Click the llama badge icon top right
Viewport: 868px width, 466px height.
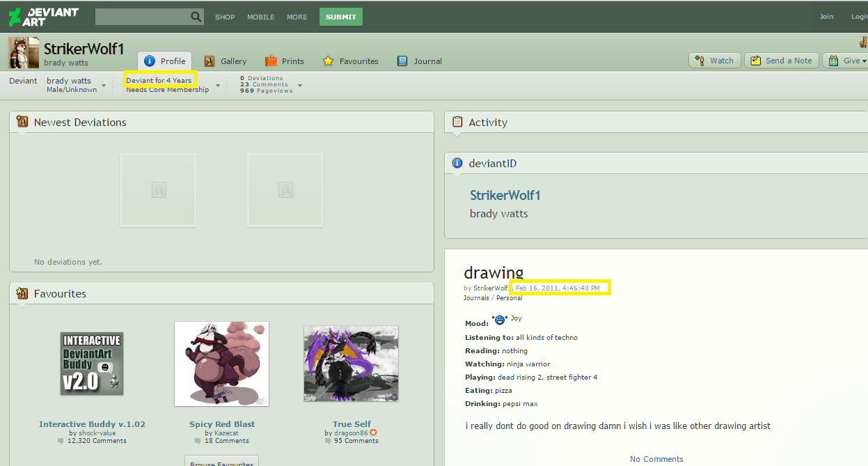click(x=863, y=42)
